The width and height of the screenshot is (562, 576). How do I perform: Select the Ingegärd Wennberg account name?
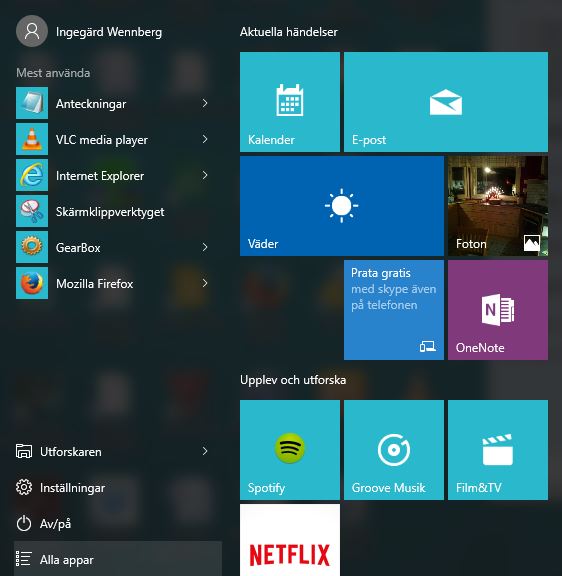point(109,32)
